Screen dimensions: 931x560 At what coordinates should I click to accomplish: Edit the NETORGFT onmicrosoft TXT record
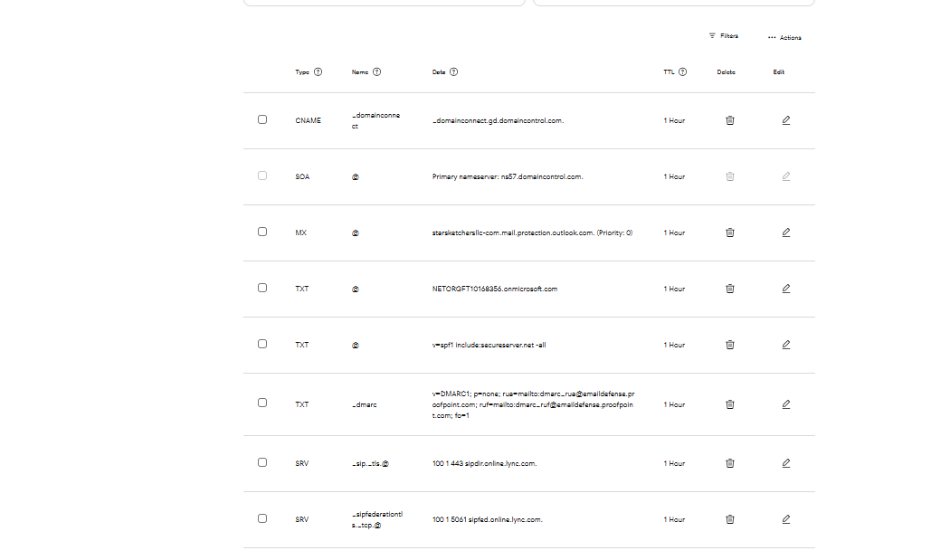coord(785,289)
